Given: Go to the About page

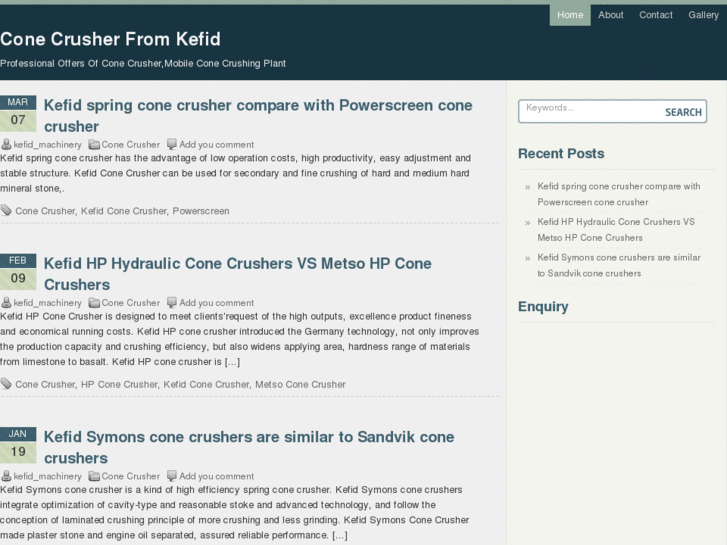Looking at the screenshot, I should pyautogui.click(x=611, y=15).
